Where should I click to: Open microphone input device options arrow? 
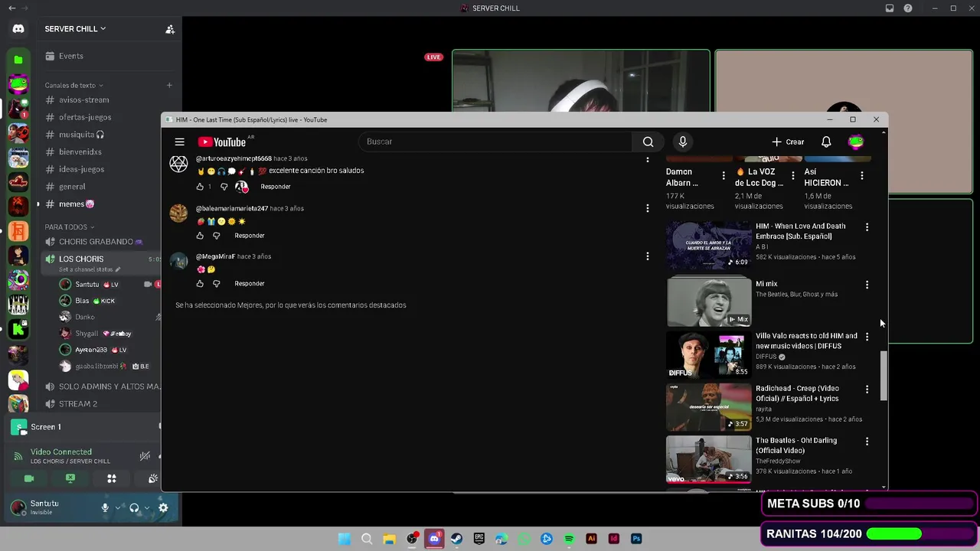pos(117,507)
